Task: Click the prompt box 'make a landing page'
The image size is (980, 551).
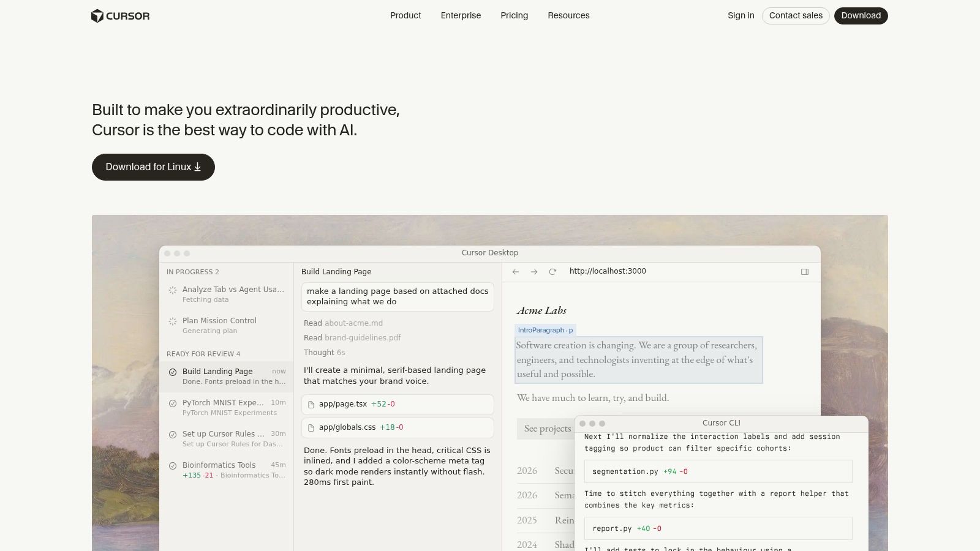Action: tap(398, 297)
